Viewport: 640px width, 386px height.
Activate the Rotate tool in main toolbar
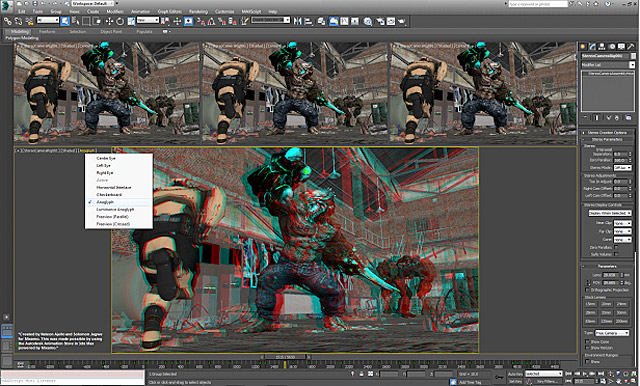pos(120,21)
